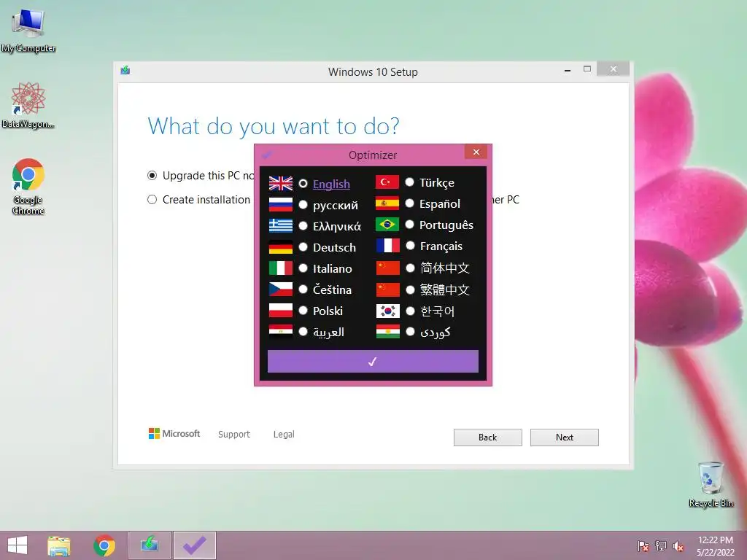Click the Optimizer title bar checkmark icon
The width and height of the screenshot is (747, 560).
267,155
